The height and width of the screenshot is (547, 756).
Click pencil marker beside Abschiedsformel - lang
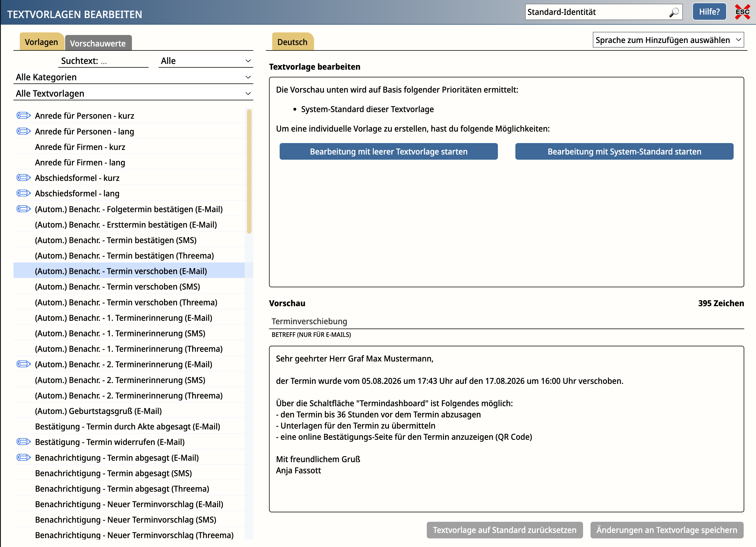coord(24,193)
